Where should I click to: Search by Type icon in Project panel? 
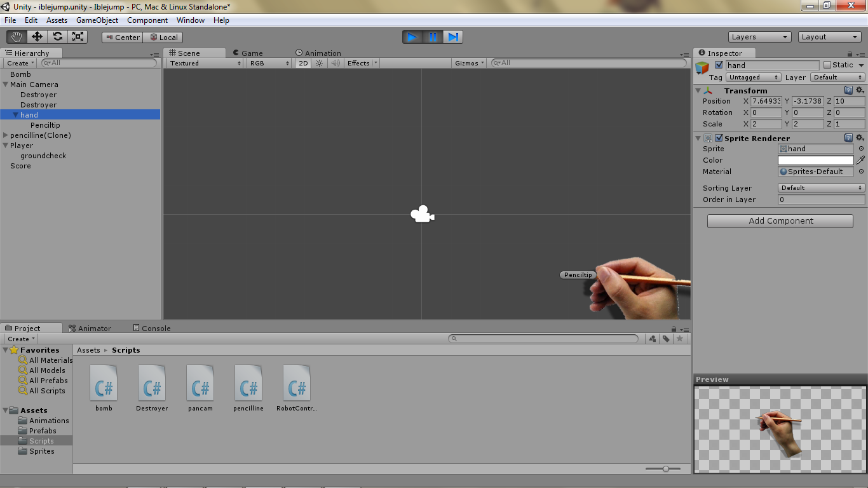click(x=652, y=339)
